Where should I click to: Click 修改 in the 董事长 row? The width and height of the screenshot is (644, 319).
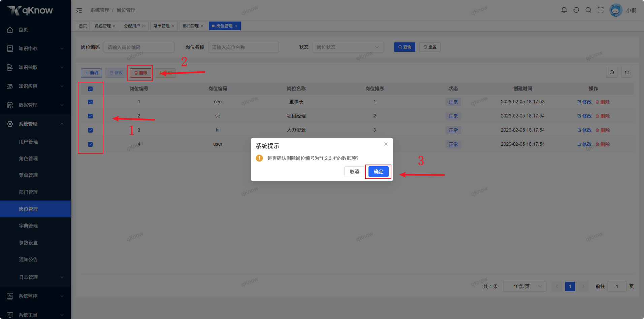tap(584, 102)
